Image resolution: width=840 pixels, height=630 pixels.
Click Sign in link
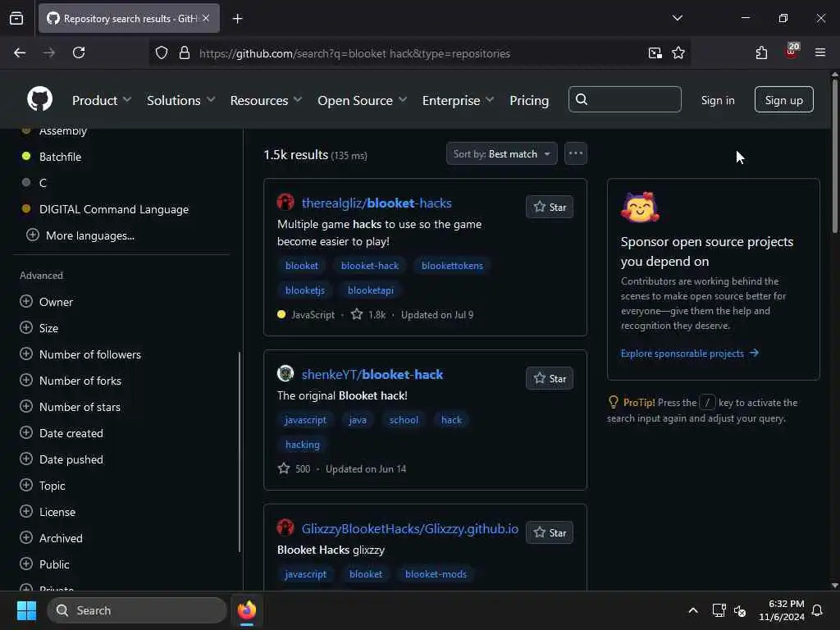[718, 100]
